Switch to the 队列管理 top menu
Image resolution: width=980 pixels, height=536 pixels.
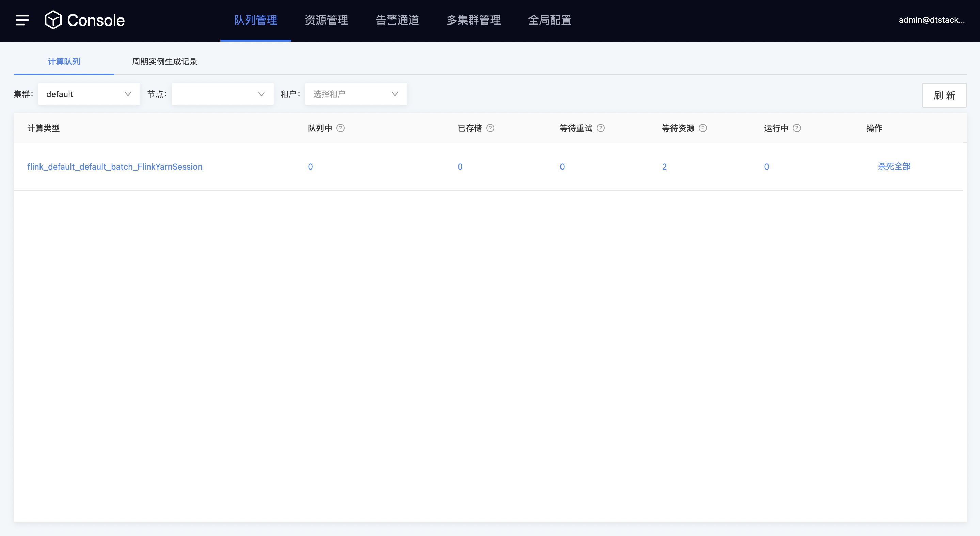tap(256, 20)
